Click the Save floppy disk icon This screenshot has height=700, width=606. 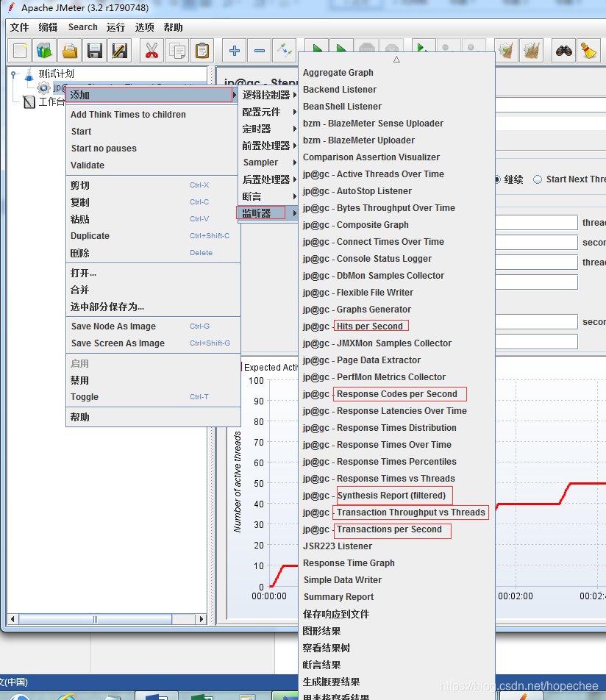pos(95,51)
